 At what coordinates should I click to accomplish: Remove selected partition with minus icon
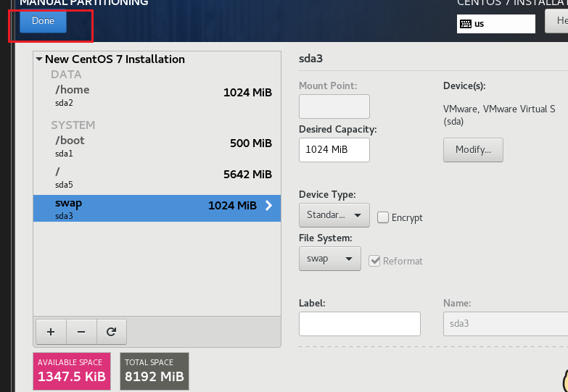tap(81, 332)
